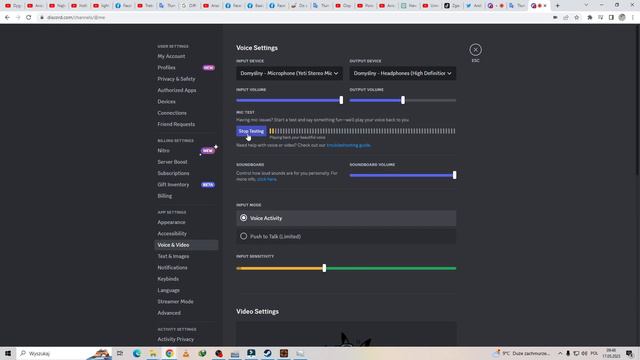The image size is (640, 360).
Task: Open the Chrome three-dot menu
Action: 633,18
